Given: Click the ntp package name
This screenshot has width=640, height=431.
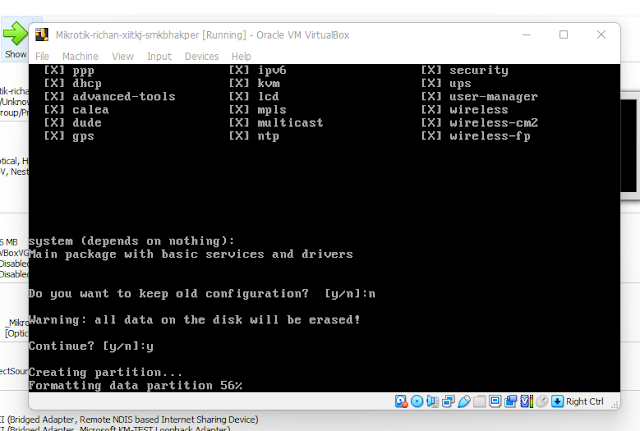Looking at the screenshot, I should [268, 136].
